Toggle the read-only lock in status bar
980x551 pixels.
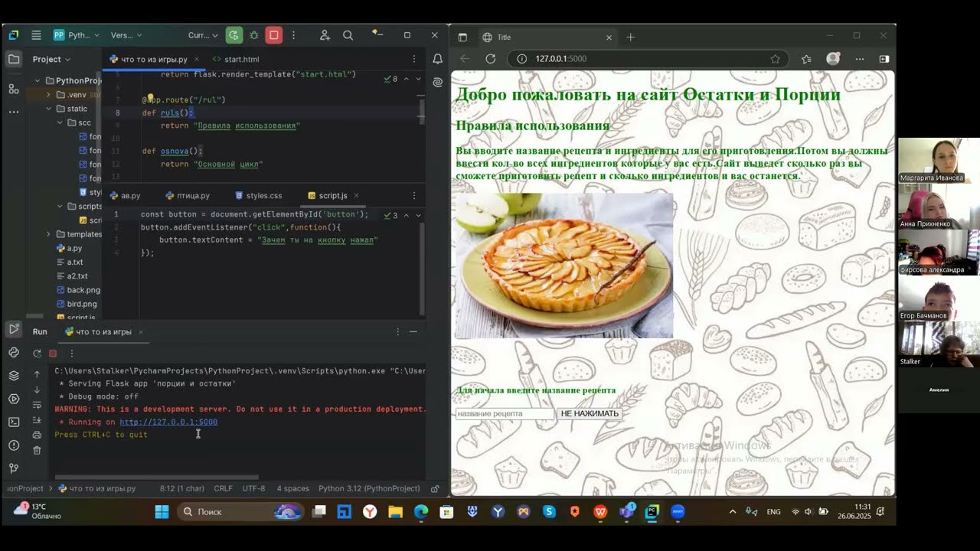click(x=435, y=488)
